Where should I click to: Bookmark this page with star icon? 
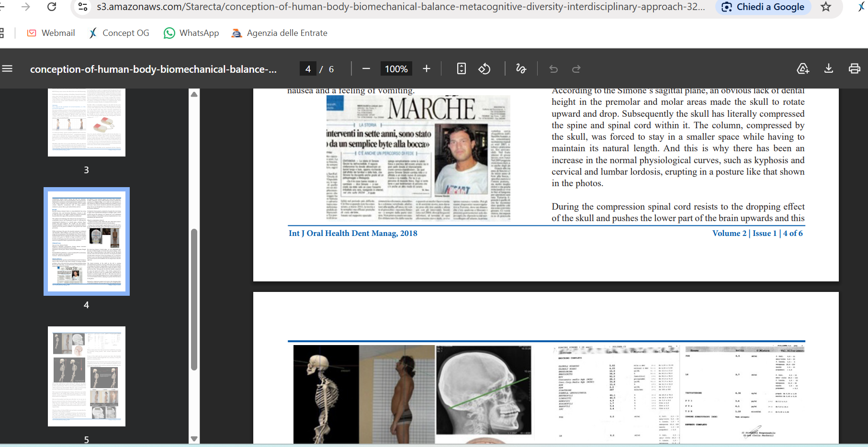click(826, 7)
